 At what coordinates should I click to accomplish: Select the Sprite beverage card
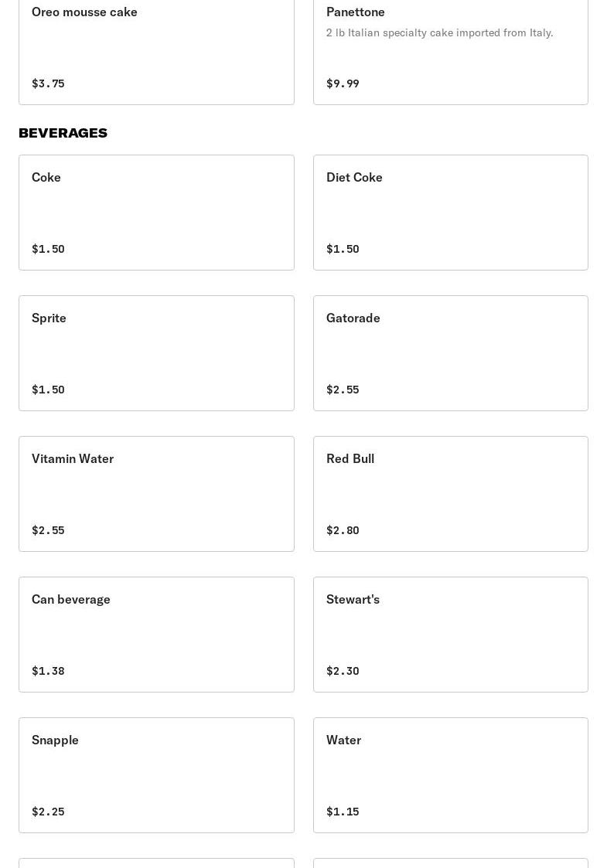coord(156,352)
